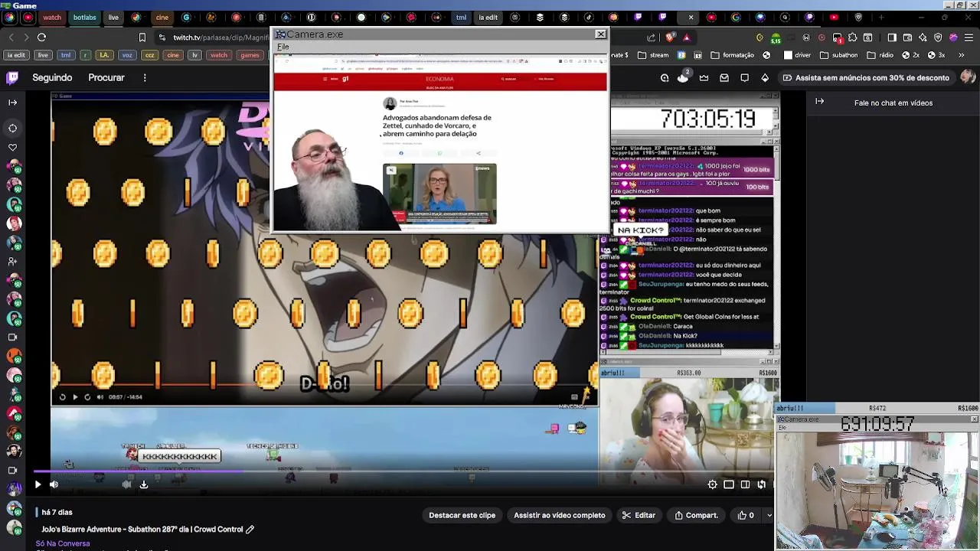Open a new browser tab with plus
980x551 pixels.
click(x=880, y=17)
